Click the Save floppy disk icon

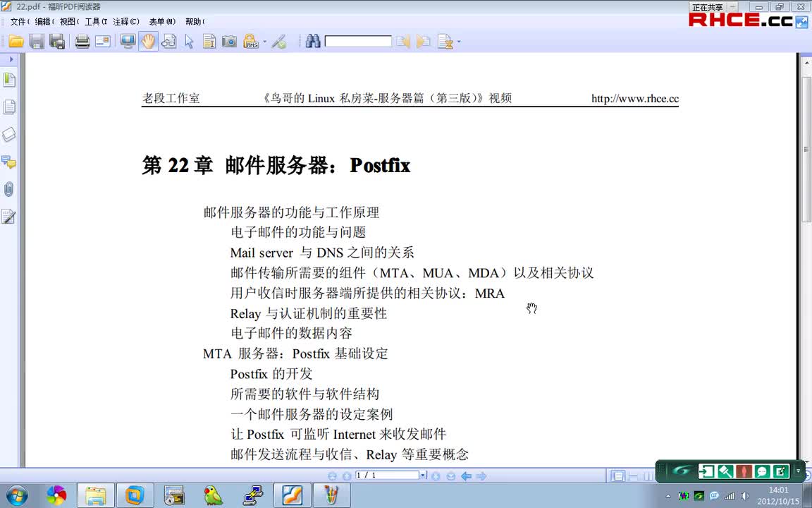[x=36, y=42]
